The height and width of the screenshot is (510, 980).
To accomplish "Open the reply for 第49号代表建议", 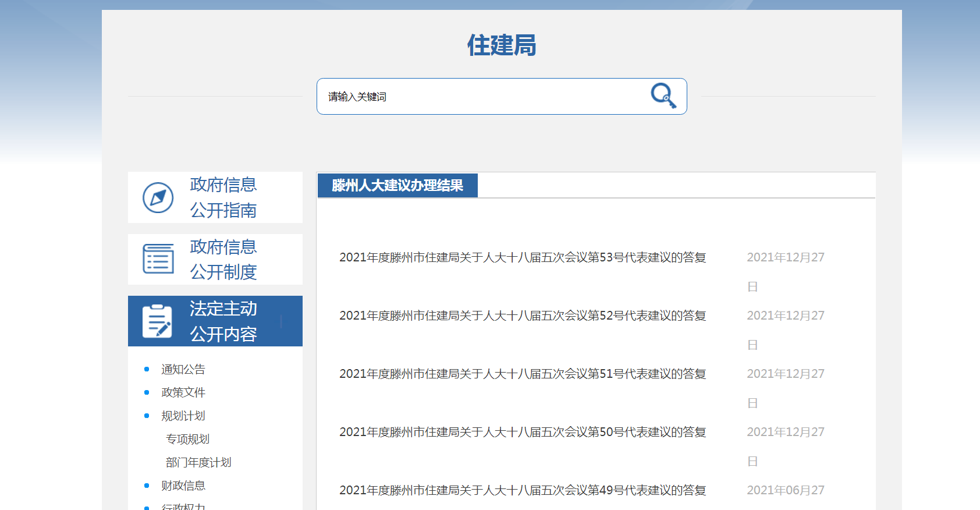I will click(x=523, y=490).
